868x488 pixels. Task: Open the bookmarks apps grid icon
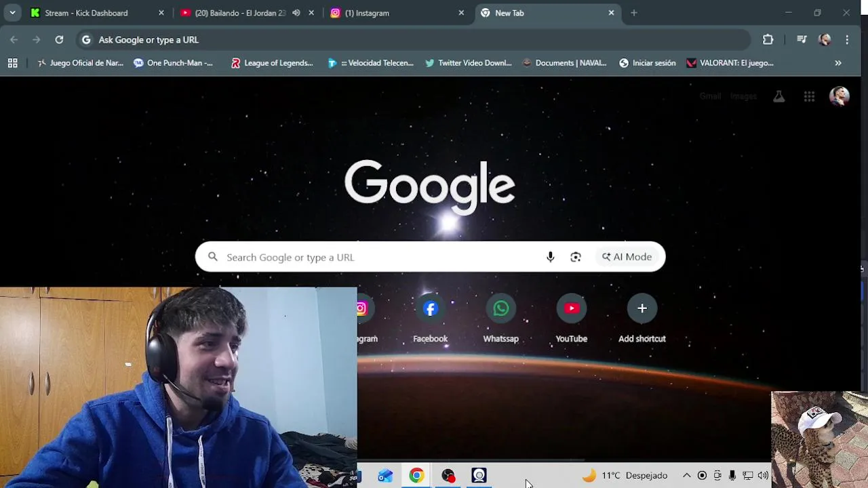pos(12,63)
